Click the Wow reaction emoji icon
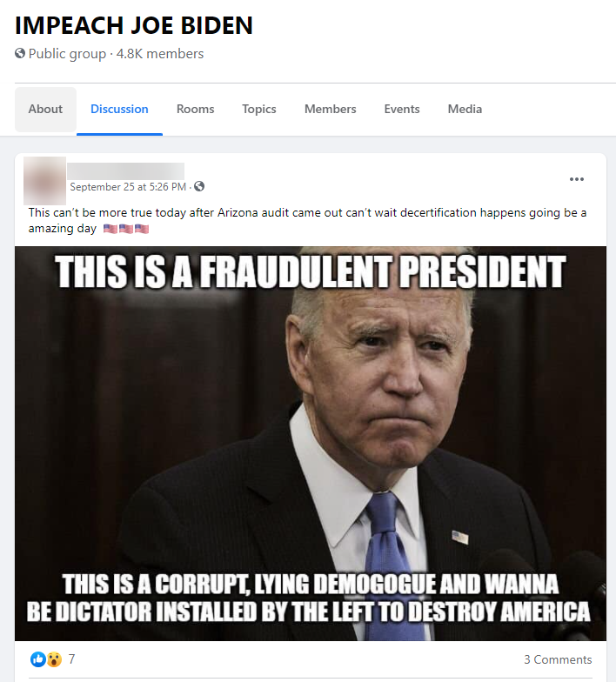 [x=54, y=659]
